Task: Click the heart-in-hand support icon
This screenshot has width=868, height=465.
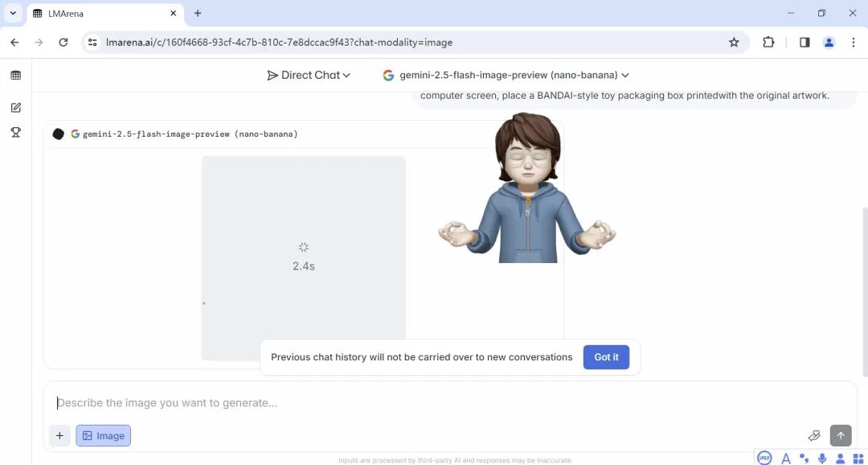Action: [x=814, y=435]
